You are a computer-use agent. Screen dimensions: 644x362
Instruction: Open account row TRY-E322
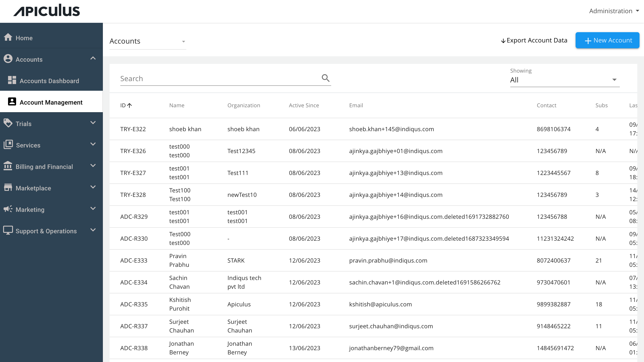(x=373, y=129)
